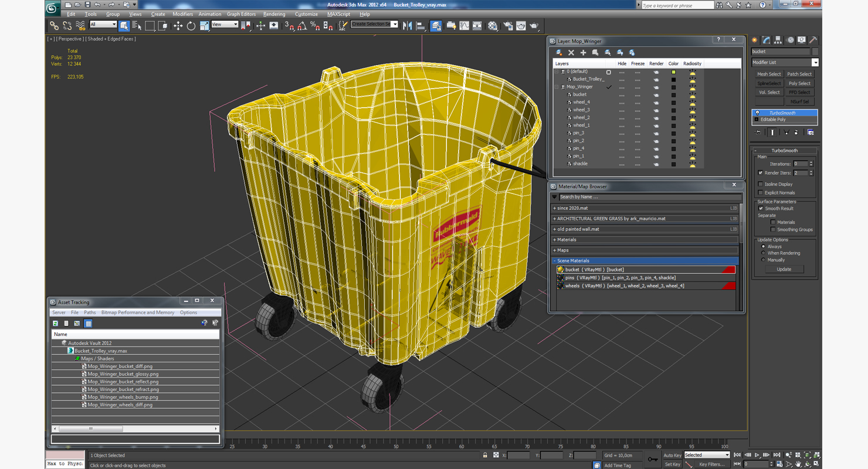
Task: Switch to the Create command panel
Action: pos(755,40)
